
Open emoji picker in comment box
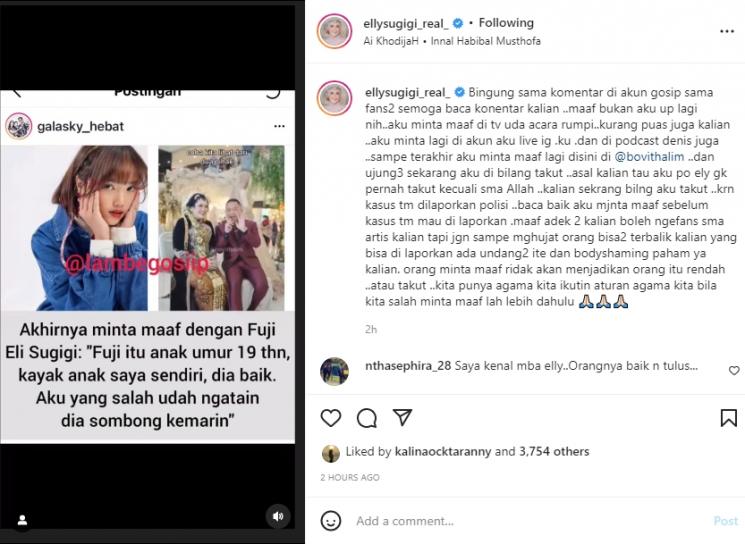[331, 521]
